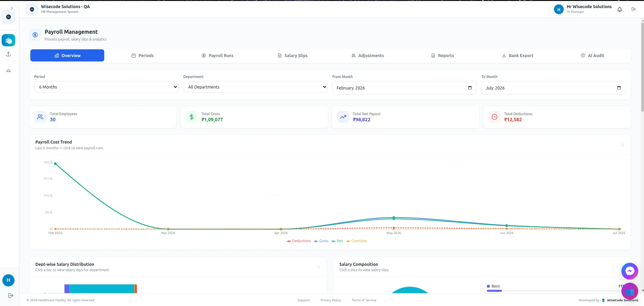Open the Reports tab

(x=443, y=55)
